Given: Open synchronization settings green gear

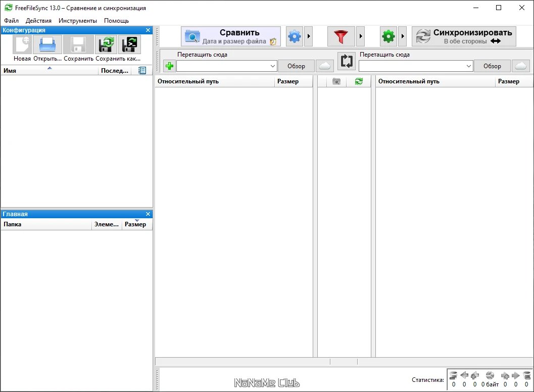Looking at the screenshot, I should coord(388,36).
